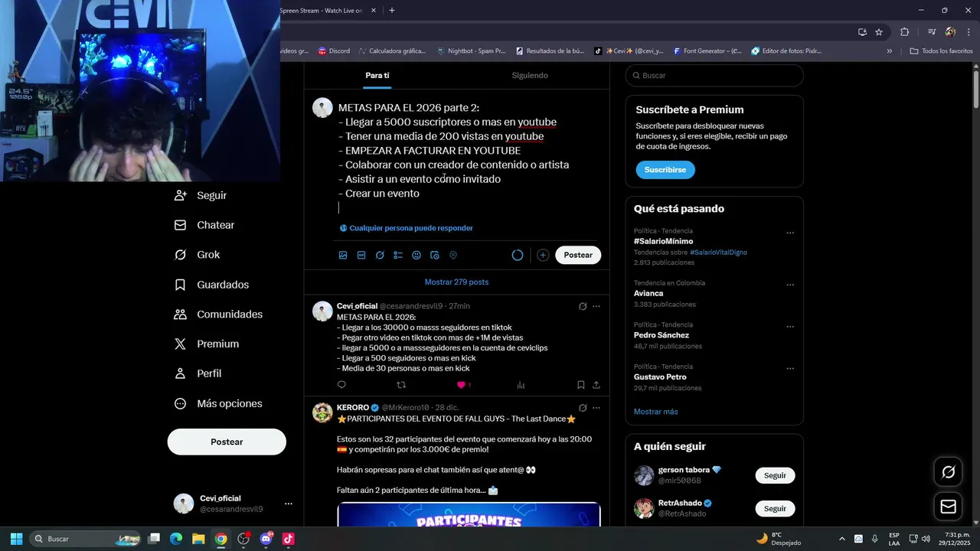This screenshot has width=980, height=551.
Task: Click Suscribirse for Premium
Action: tap(665, 169)
